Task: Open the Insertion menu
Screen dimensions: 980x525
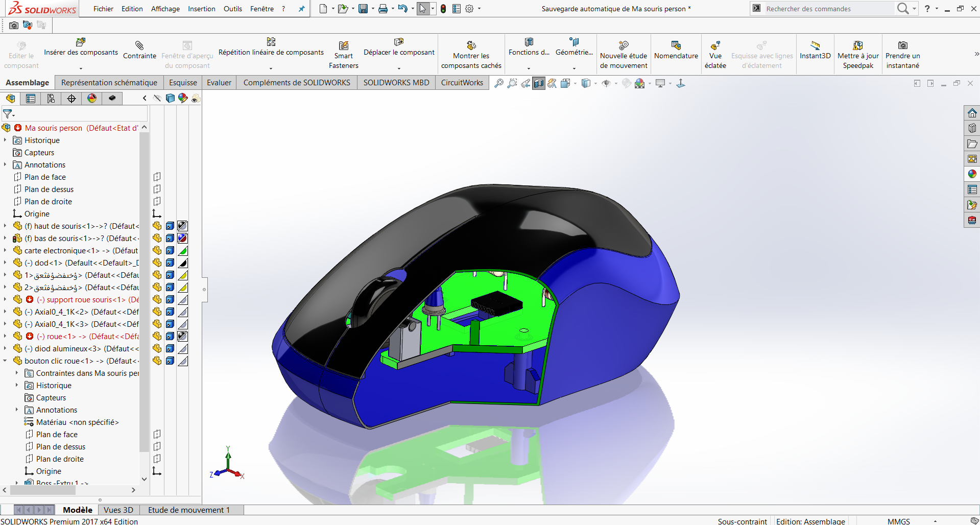Action: (x=201, y=9)
